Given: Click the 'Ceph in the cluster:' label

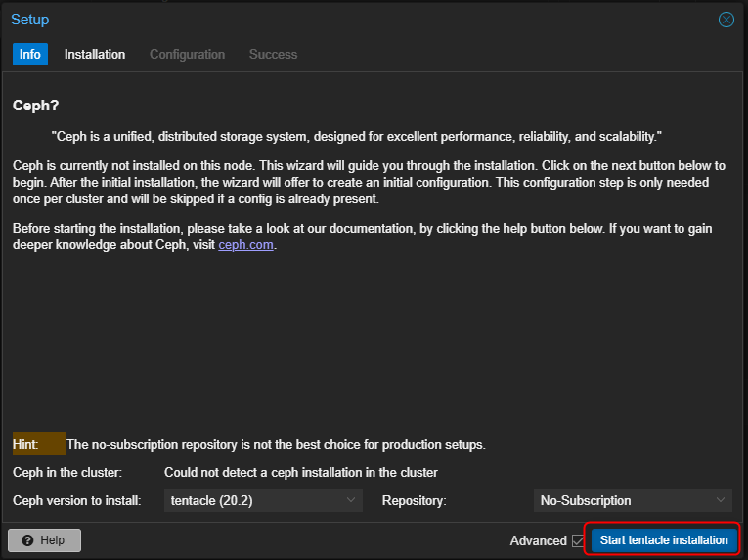Looking at the screenshot, I should [x=67, y=473].
